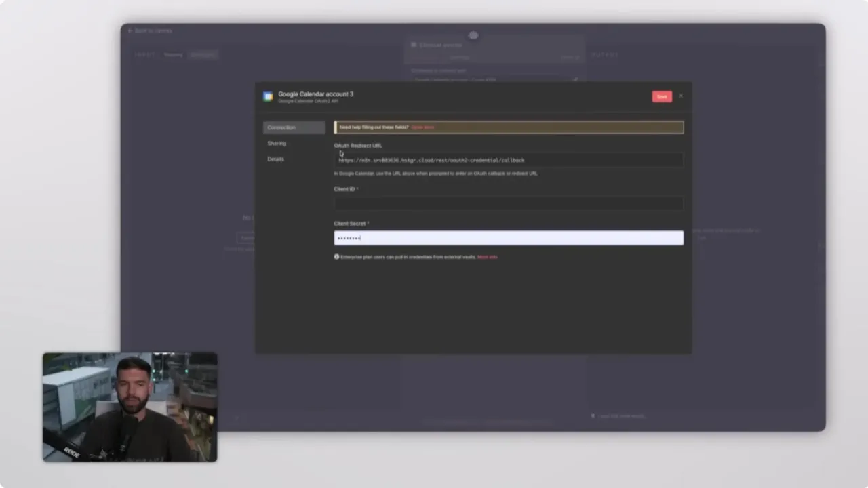The image size is (868, 488).
Task: Click the presenter webcam thumbnail
Action: click(130, 407)
